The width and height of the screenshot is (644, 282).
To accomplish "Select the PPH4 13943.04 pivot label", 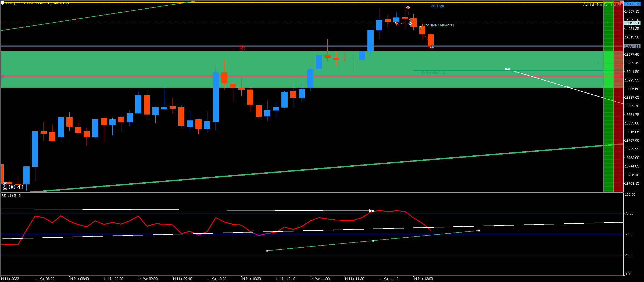I will (433, 73).
